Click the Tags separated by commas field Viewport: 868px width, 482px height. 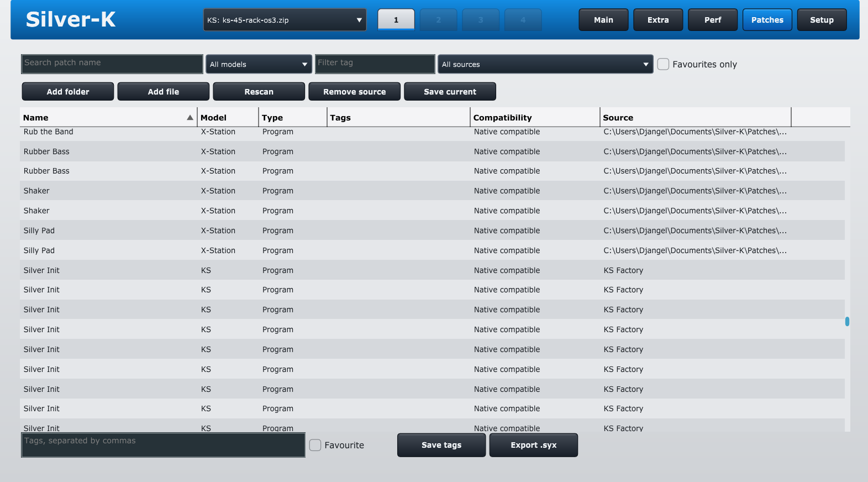click(163, 445)
